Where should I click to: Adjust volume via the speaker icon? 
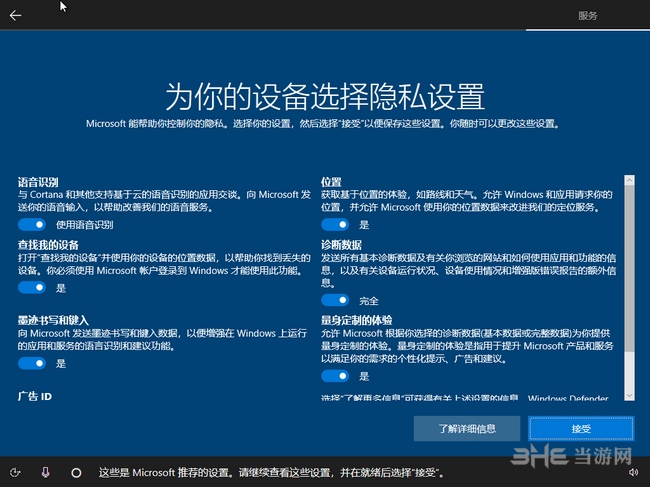(633, 472)
